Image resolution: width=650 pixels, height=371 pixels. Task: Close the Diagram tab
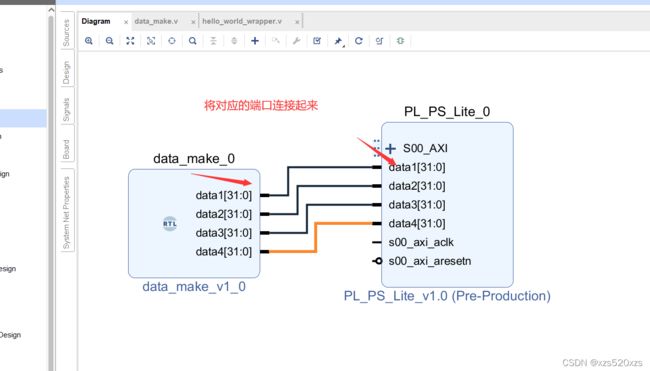coord(126,22)
